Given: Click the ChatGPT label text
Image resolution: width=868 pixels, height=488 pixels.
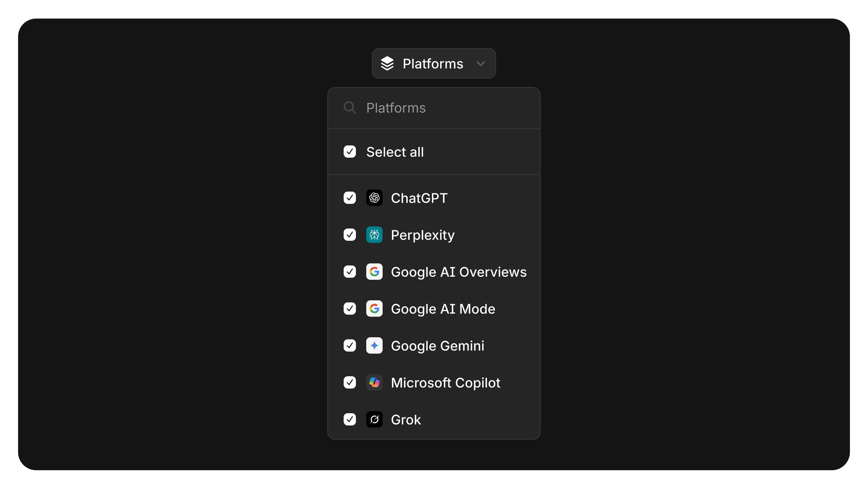Looking at the screenshot, I should click(419, 198).
